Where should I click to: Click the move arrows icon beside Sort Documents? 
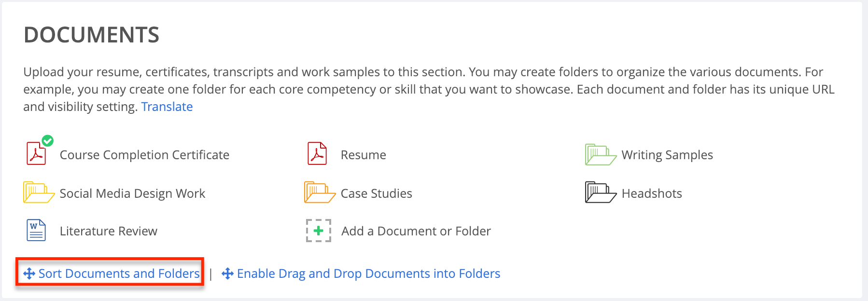pyautogui.click(x=29, y=274)
